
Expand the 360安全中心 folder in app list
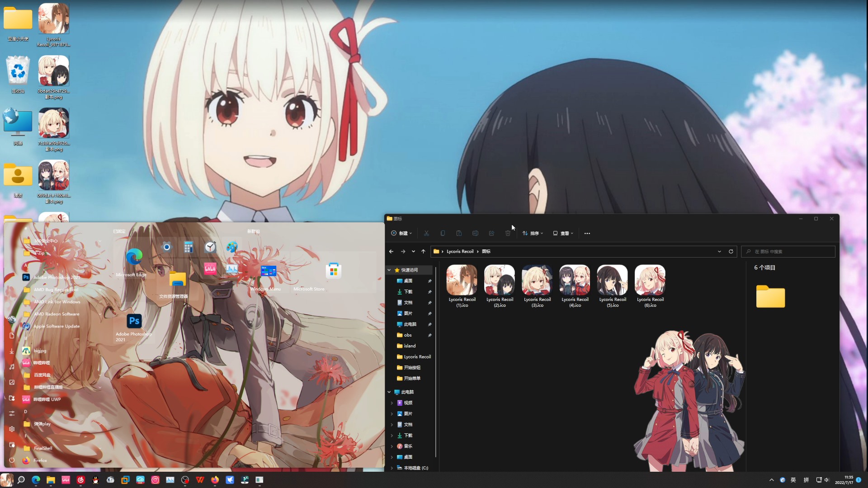[x=45, y=241]
